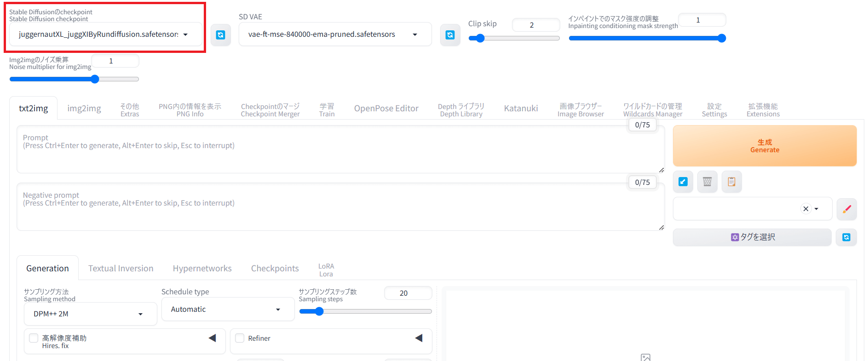Refresh tags next to タグを選択 button
Screen dimensions: 868x361
(846, 237)
